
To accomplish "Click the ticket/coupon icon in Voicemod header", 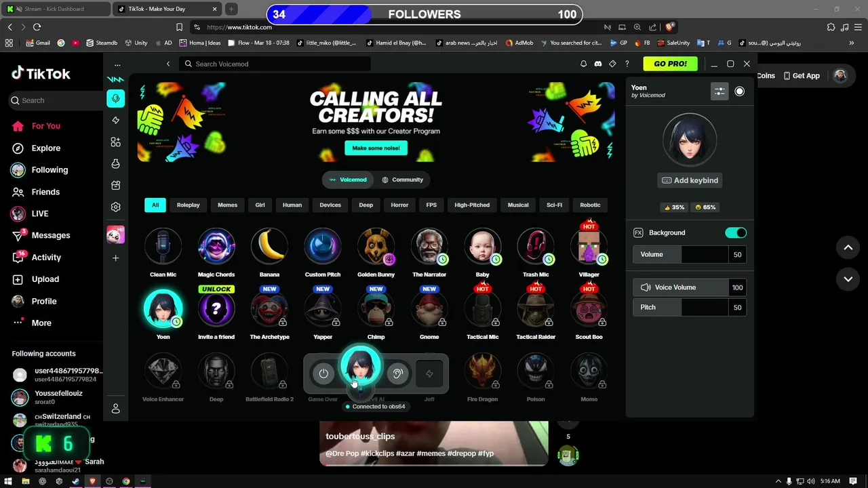I will pyautogui.click(x=612, y=64).
